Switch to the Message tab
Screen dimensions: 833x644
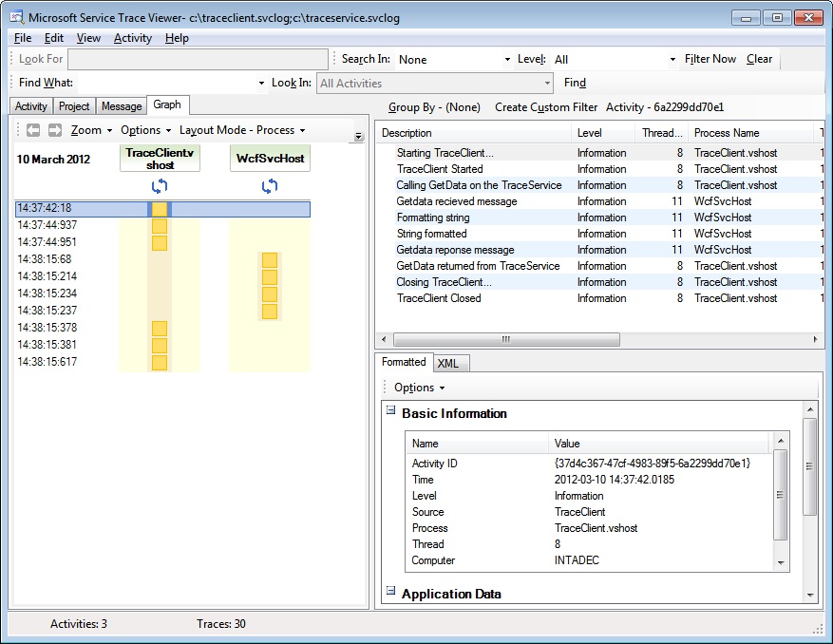(122, 106)
